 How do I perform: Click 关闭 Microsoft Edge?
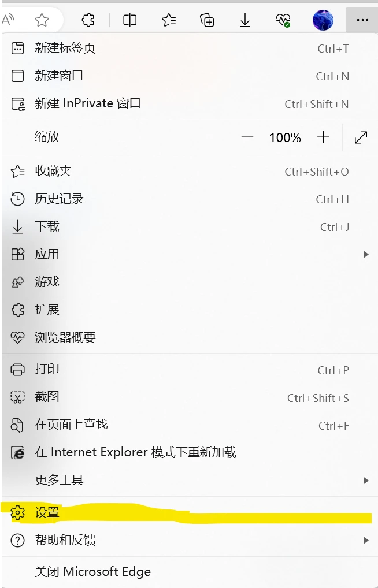pos(190,572)
